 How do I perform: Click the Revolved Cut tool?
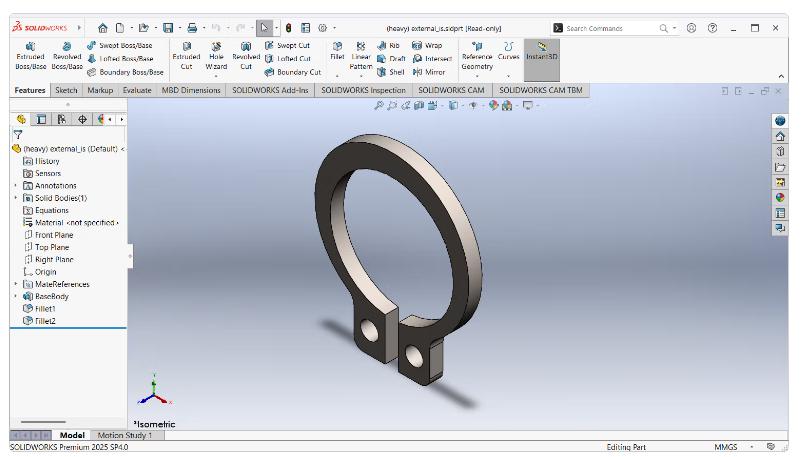pyautogui.click(x=246, y=57)
